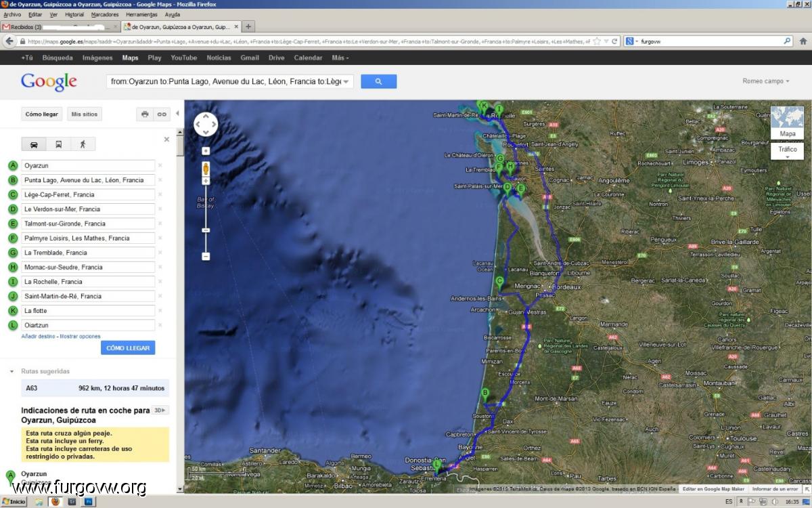Click map marker B near Soustons

[484, 395]
